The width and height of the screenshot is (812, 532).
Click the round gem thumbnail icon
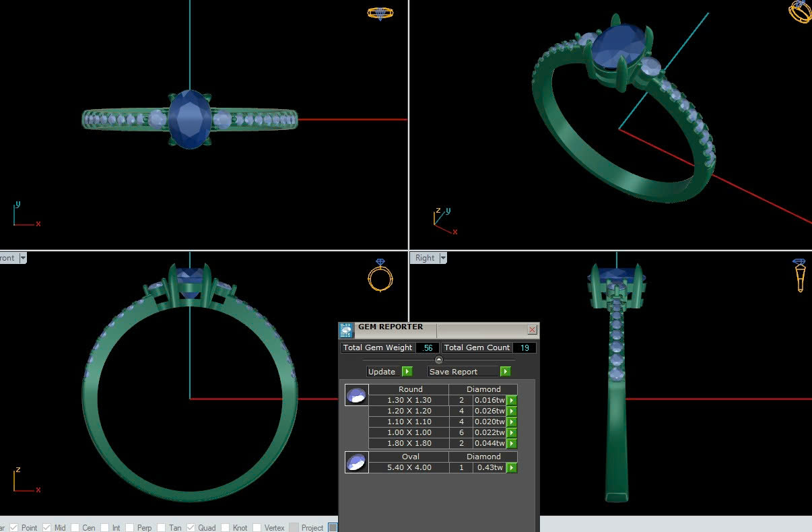(356, 395)
